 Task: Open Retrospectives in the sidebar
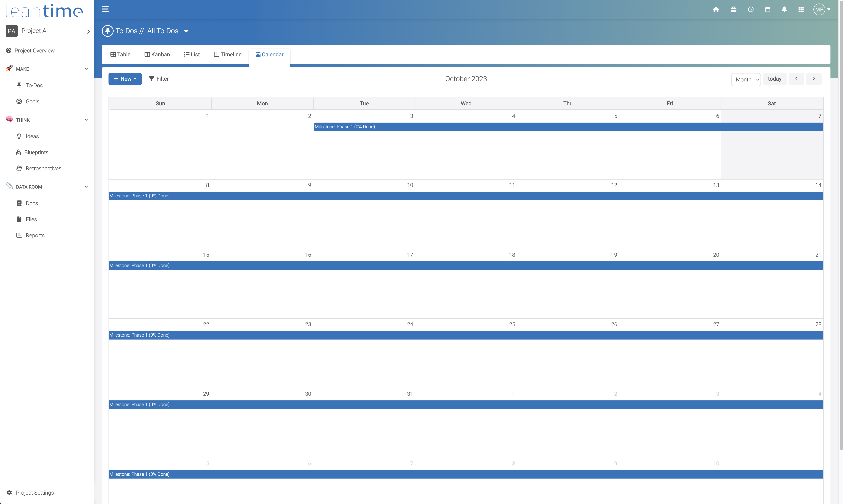tap(43, 168)
